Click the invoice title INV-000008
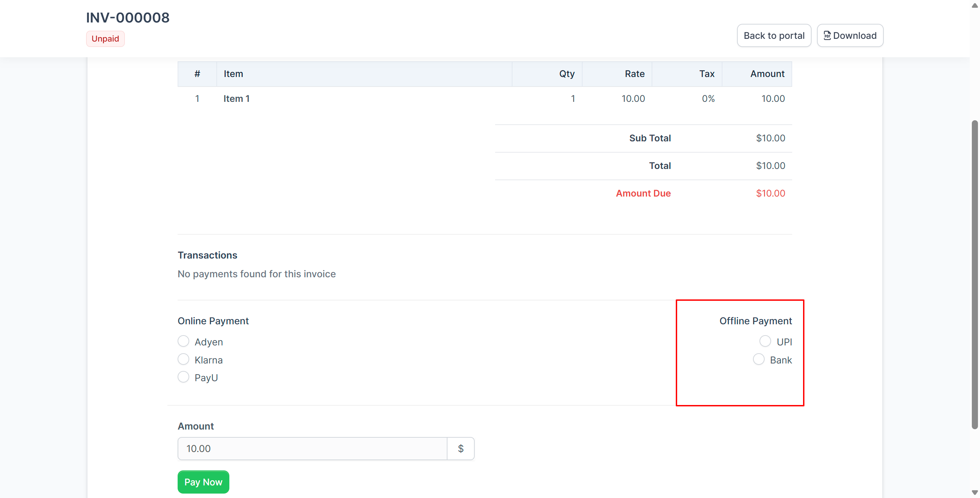Image resolution: width=980 pixels, height=498 pixels. tap(128, 17)
